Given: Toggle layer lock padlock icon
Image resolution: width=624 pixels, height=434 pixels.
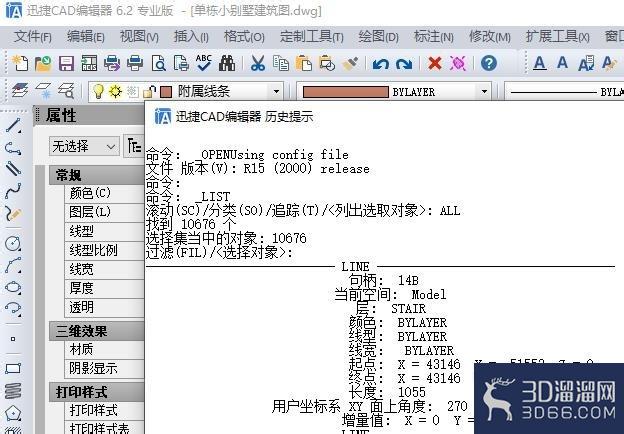Looking at the screenshot, I should coord(149,92).
